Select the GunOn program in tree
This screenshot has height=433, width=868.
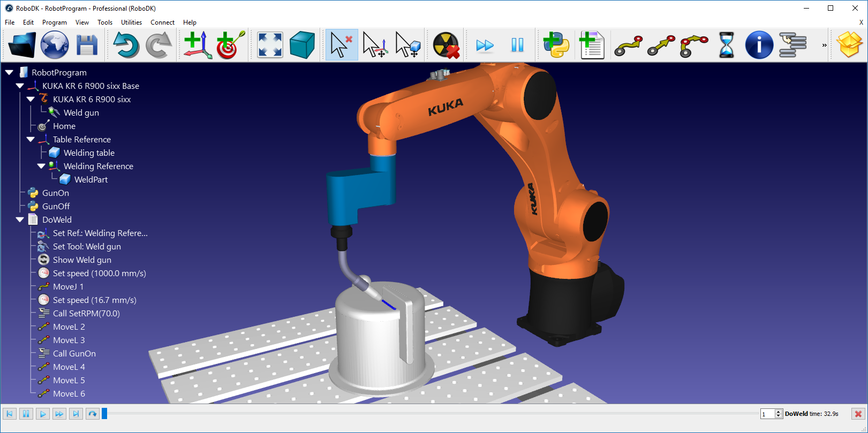[x=55, y=193]
